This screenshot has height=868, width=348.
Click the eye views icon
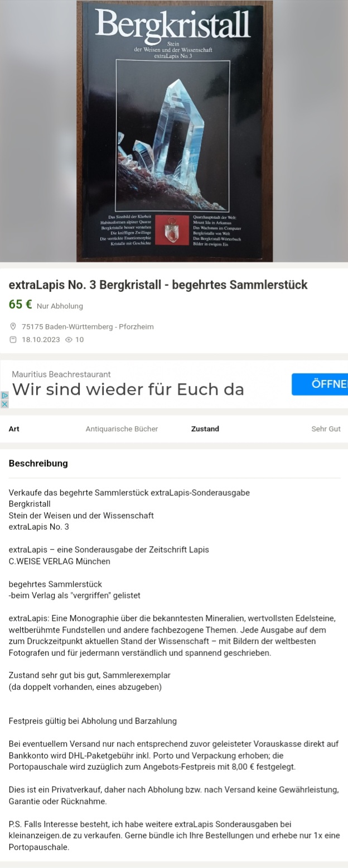69,339
